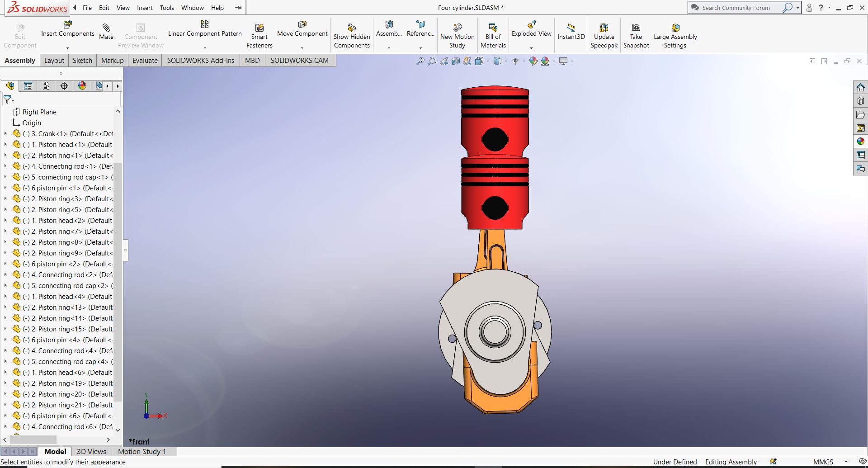
Task: Click the Previous View icon
Action: [x=444, y=61]
